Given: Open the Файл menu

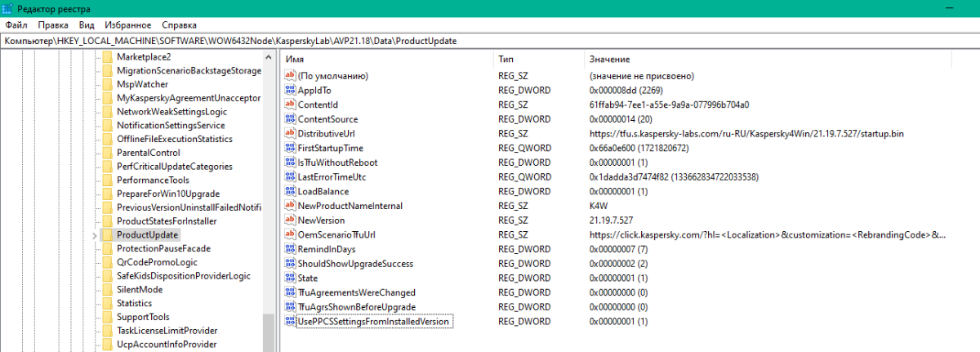Looking at the screenshot, I should pos(16,25).
